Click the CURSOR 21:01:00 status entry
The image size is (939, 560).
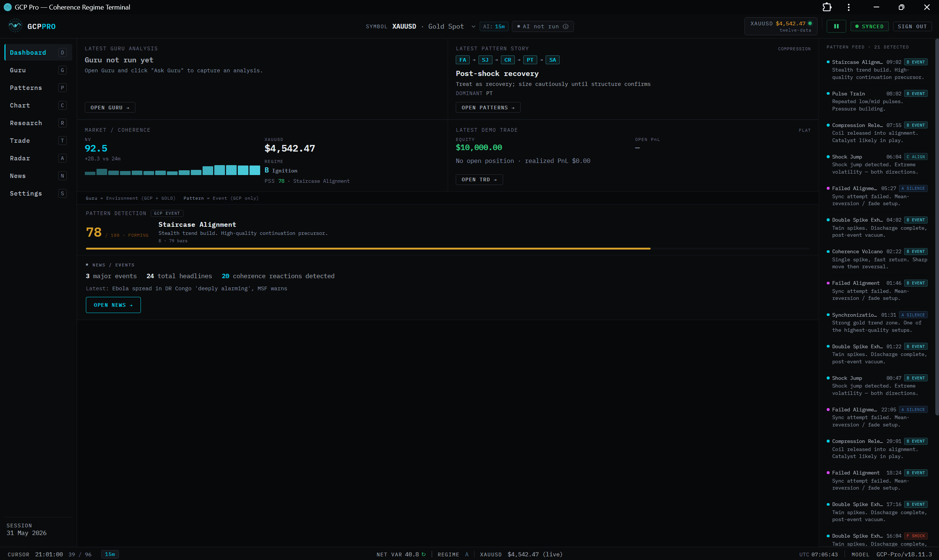[x=35, y=554]
